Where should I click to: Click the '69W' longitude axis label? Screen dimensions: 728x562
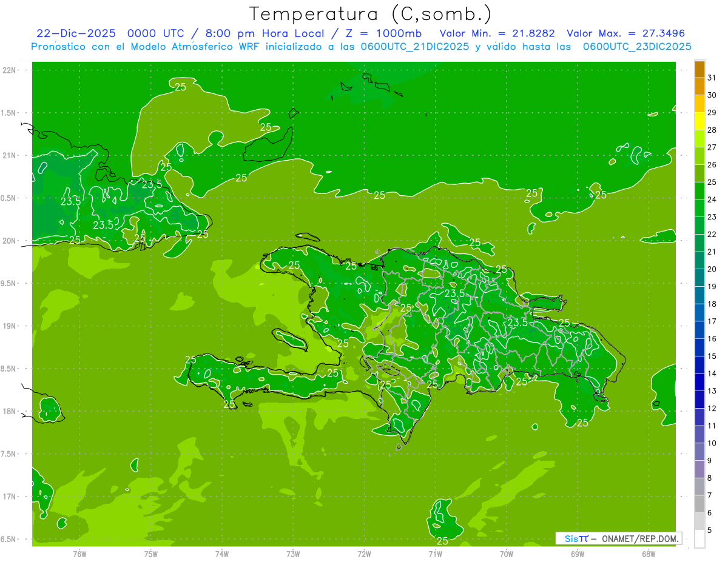[578, 554]
